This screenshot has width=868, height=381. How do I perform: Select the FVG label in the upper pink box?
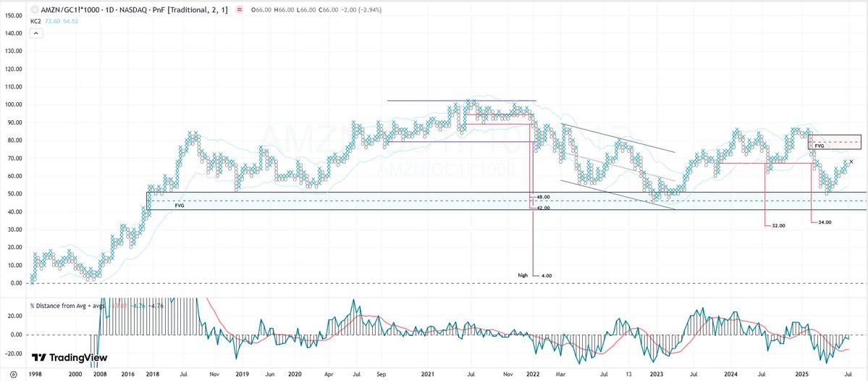click(x=819, y=146)
